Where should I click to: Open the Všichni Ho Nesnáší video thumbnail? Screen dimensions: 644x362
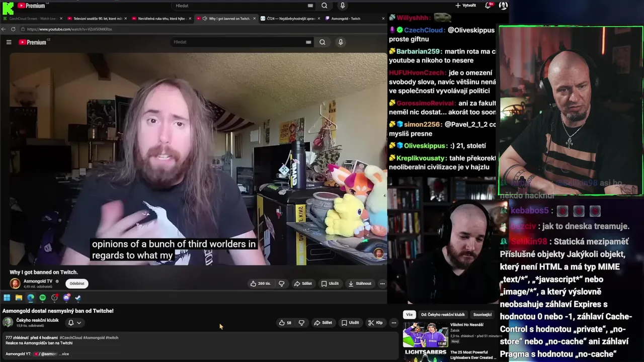point(425,335)
